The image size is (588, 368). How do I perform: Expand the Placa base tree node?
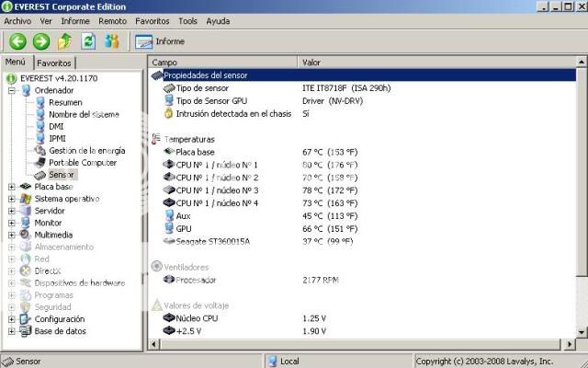(12, 187)
